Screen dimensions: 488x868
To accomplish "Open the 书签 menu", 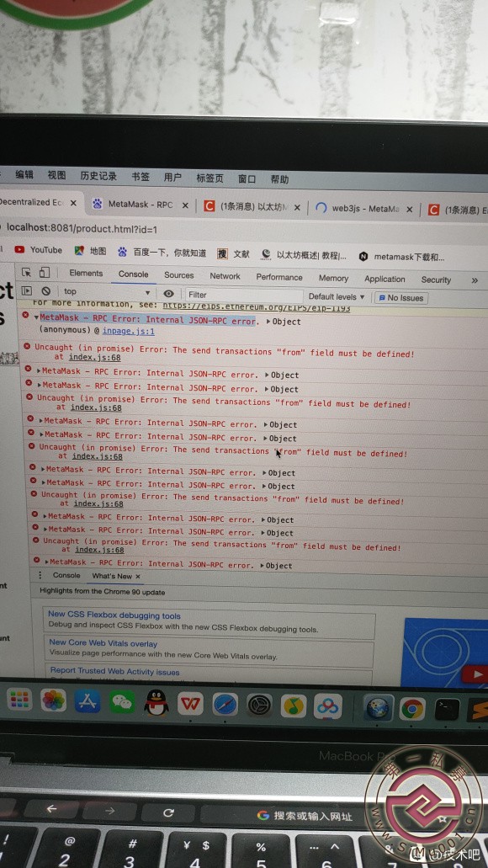I will click(x=141, y=177).
